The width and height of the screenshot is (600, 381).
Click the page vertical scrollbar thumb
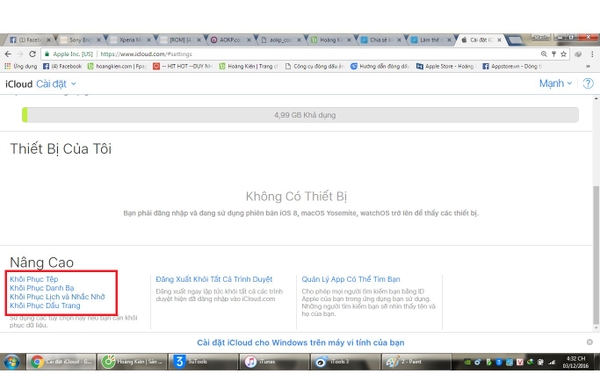tap(596, 256)
